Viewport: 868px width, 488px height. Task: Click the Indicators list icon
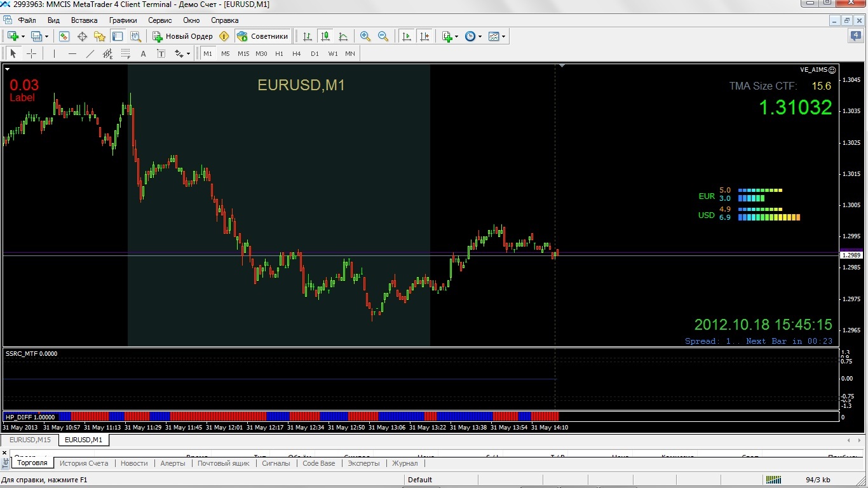click(447, 36)
